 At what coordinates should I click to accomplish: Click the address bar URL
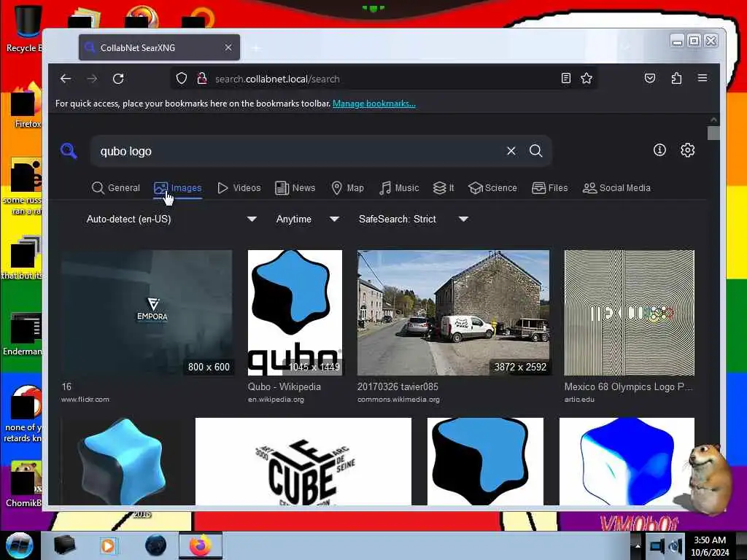277,79
